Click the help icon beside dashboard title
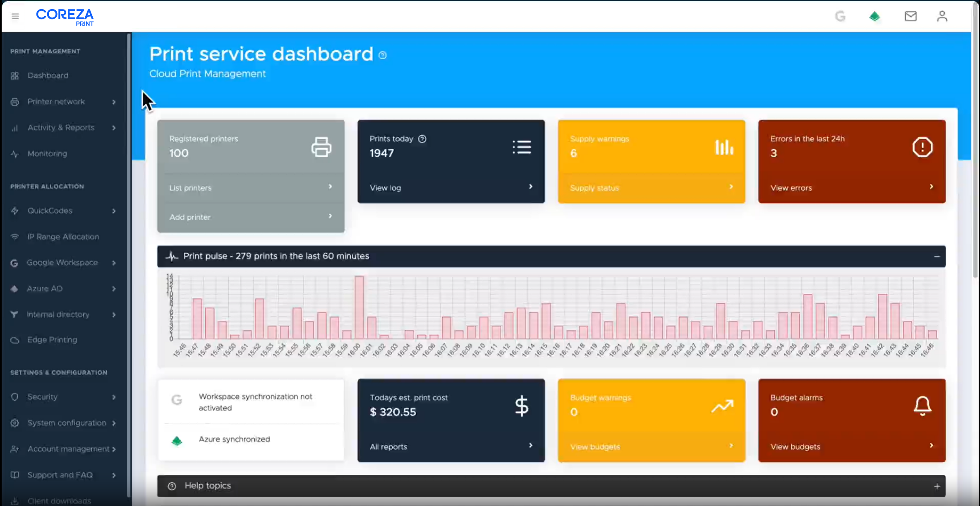 pyautogui.click(x=383, y=55)
